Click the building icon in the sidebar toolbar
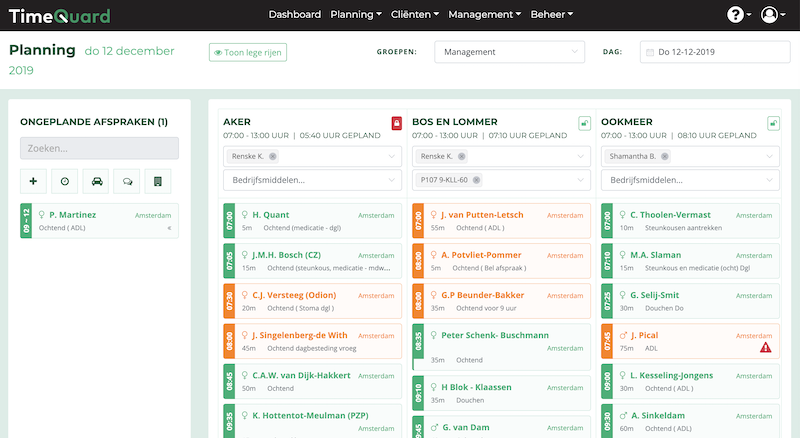 [x=158, y=181]
